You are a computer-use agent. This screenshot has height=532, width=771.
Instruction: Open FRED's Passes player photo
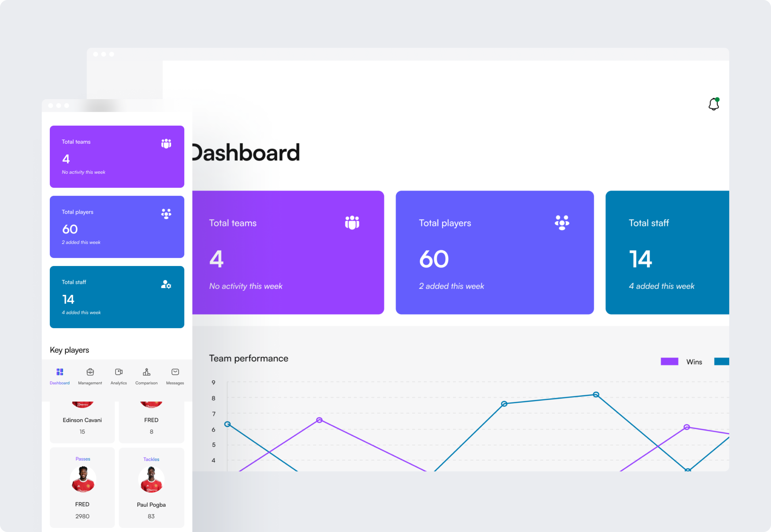tap(83, 479)
